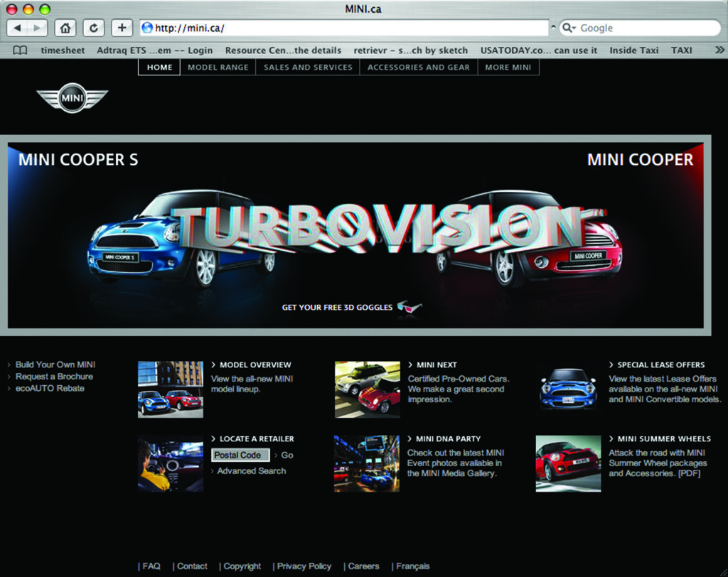The height and width of the screenshot is (577, 728).
Task: Click the Postal Code input field
Action: [x=240, y=455]
